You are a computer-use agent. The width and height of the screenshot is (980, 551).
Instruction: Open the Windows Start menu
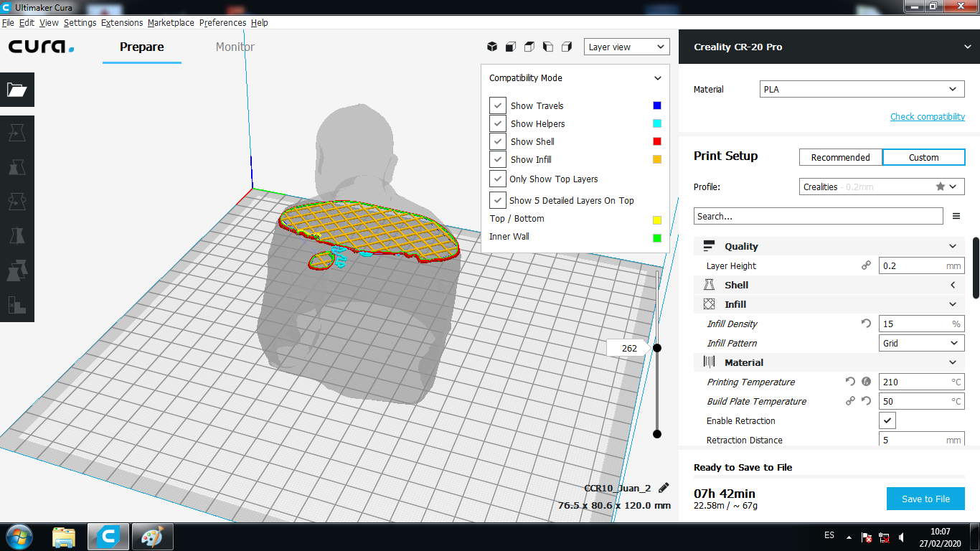point(19,537)
